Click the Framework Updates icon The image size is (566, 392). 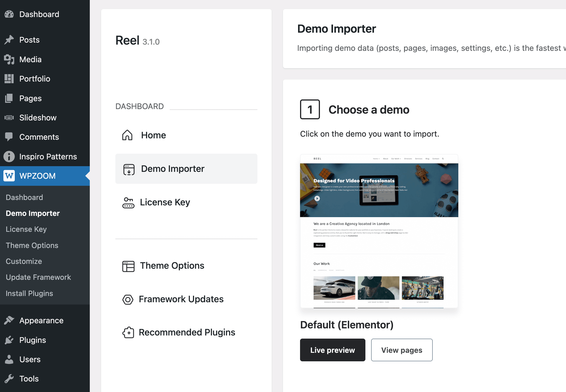click(128, 299)
